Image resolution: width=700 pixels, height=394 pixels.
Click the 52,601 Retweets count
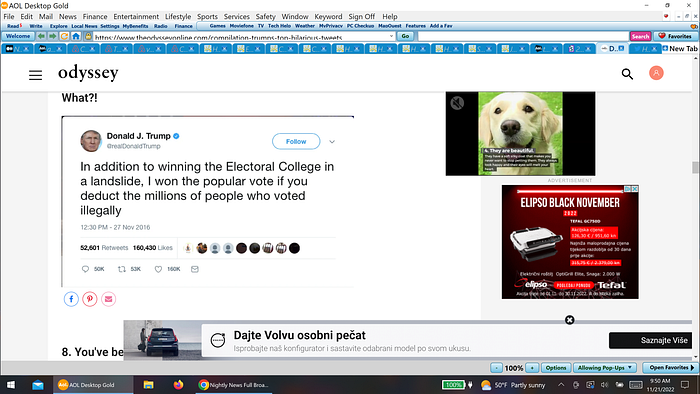[x=104, y=248]
